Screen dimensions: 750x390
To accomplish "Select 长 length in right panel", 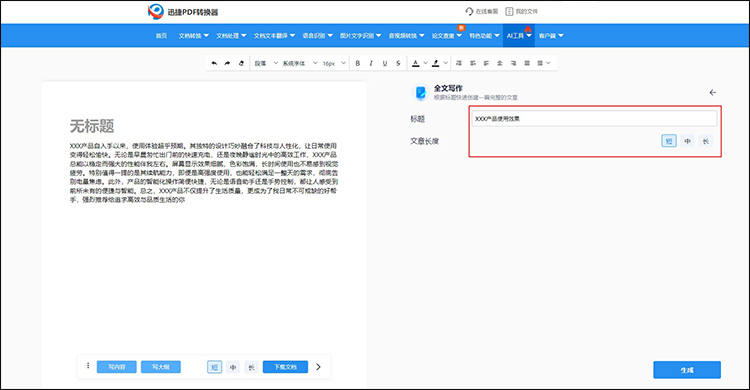I will [x=706, y=141].
